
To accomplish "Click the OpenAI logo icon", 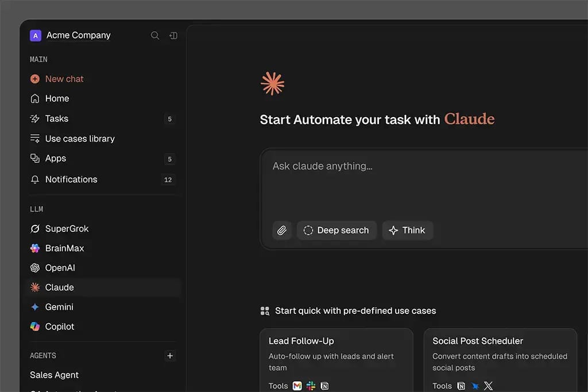I will coord(35,267).
